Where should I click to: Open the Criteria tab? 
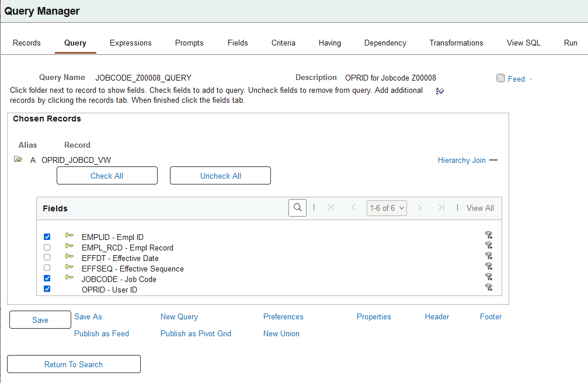point(283,43)
